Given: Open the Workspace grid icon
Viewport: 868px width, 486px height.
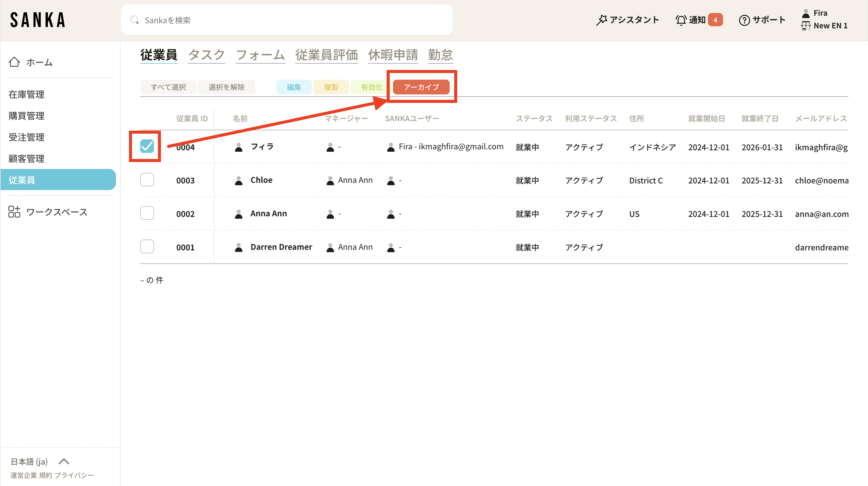Looking at the screenshot, I should tap(14, 212).
